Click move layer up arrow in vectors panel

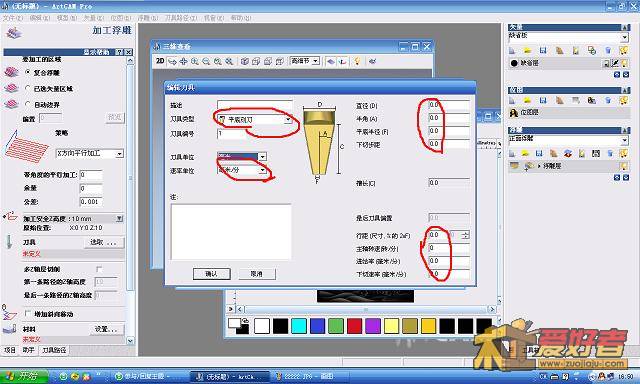617,75
